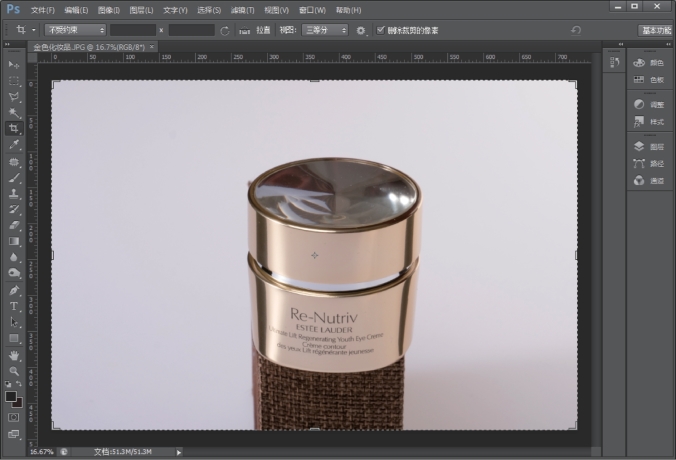Open crop tool preset picker dropdown
676x460 pixels.
[34, 30]
